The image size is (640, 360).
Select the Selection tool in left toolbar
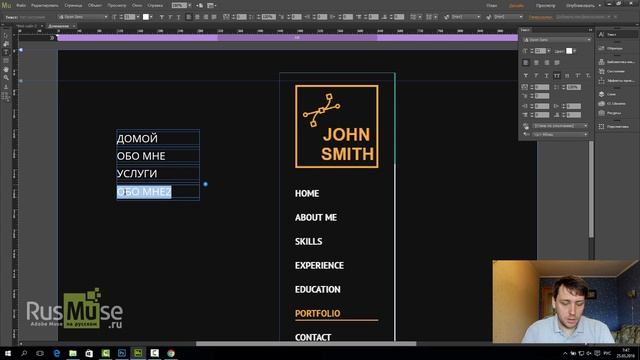point(6,36)
